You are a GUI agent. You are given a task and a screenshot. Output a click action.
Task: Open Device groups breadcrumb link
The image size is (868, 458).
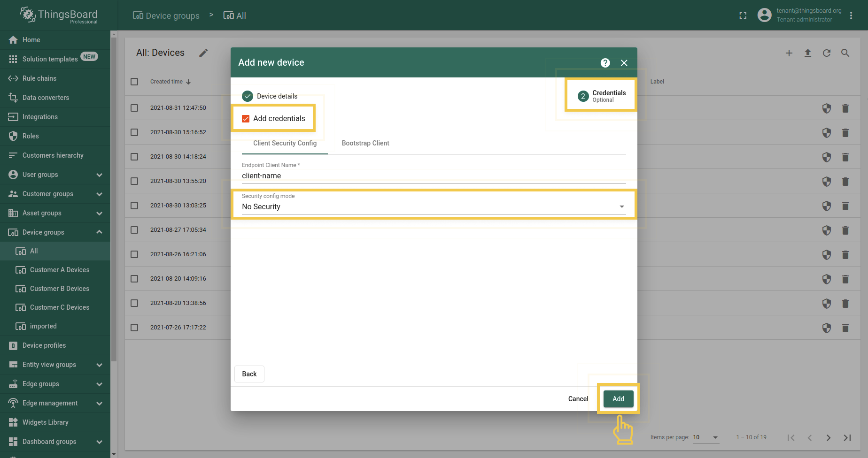tap(166, 15)
